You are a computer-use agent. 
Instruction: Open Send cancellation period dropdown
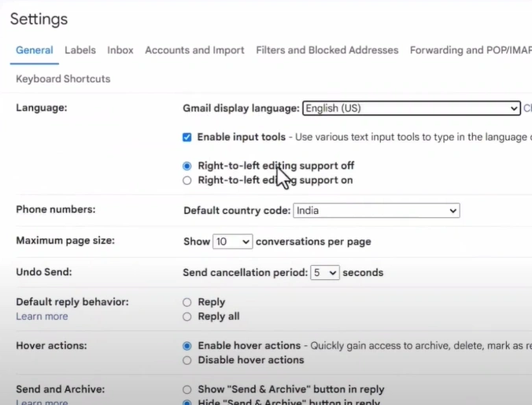325,273
